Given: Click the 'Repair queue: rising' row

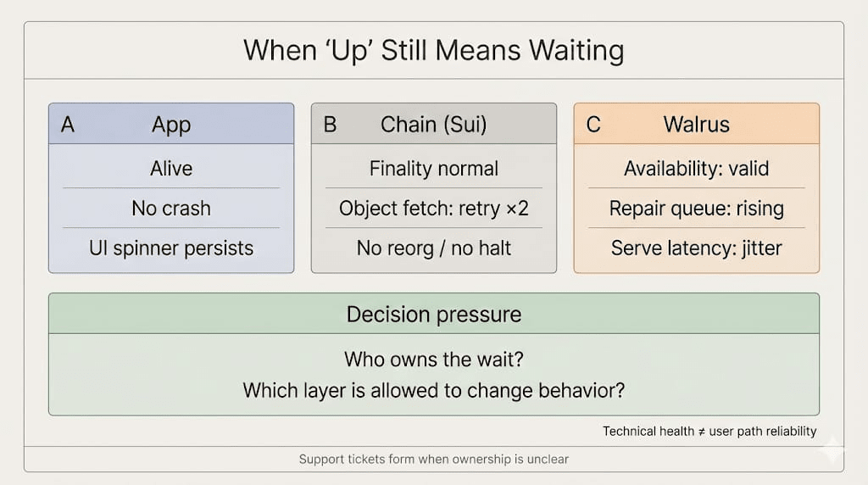Looking at the screenshot, I should (x=696, y=208).
